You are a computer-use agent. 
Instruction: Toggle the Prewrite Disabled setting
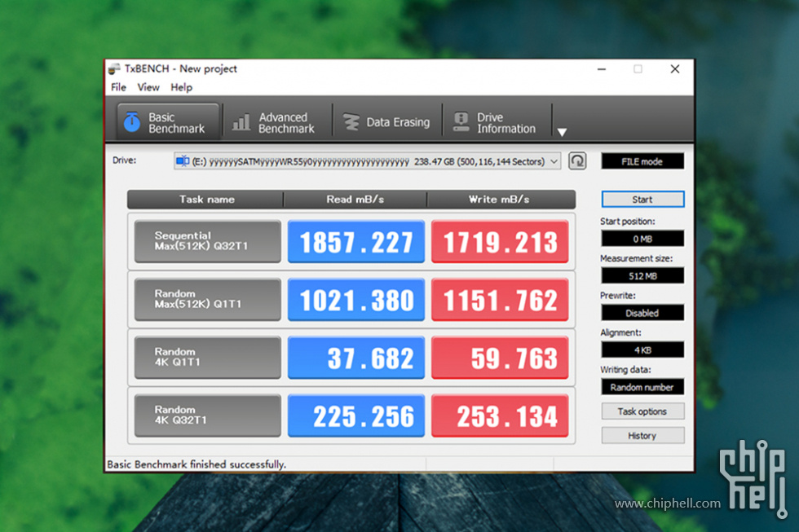point(642,313)
